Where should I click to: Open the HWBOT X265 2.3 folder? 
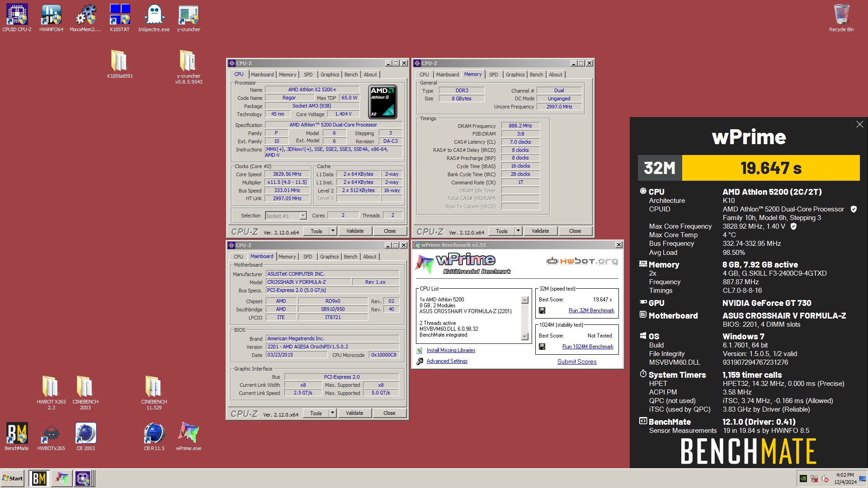pos(51,392)
